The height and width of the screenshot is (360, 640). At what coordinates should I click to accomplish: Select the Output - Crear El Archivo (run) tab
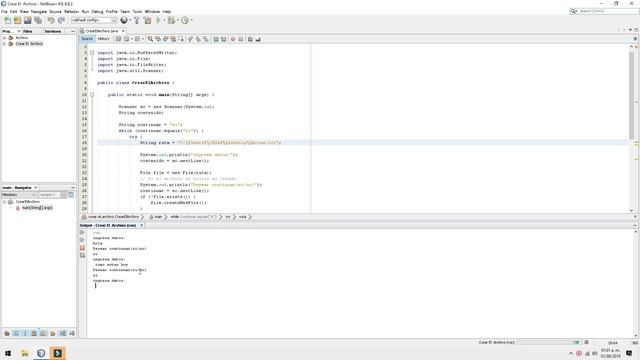[108, 225]
